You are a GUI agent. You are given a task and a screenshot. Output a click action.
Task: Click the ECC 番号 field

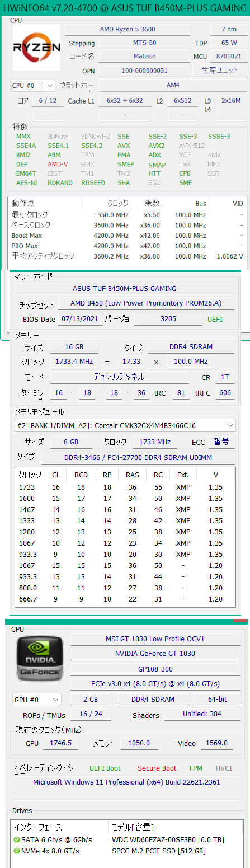pyautogui.click(x=221, y=442)
